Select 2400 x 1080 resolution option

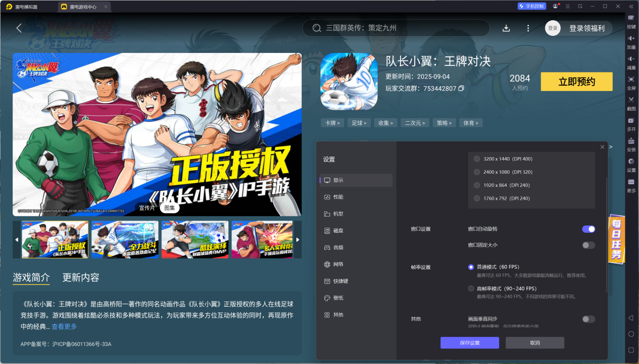(477, 172)
